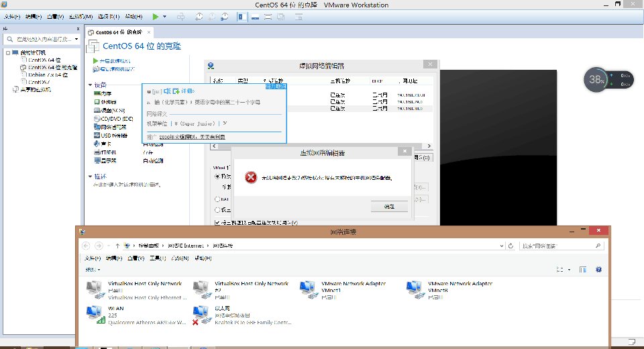Click the add-to-wordbook icon in dictionary popup

(176, 91)
